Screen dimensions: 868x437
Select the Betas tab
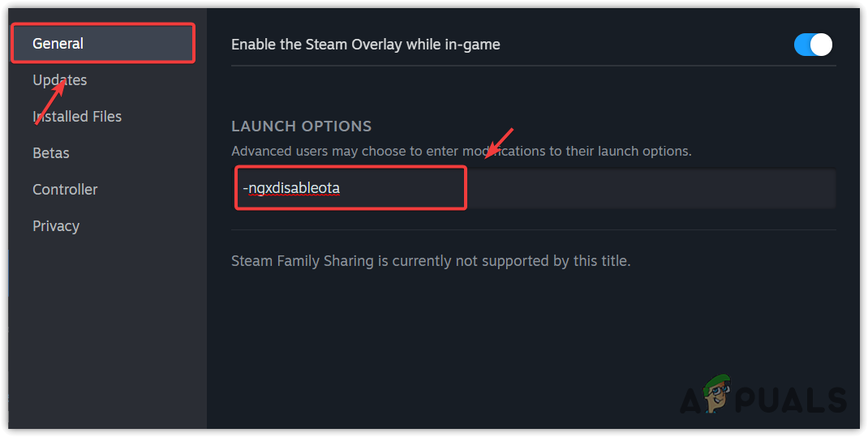click(51, 153)
